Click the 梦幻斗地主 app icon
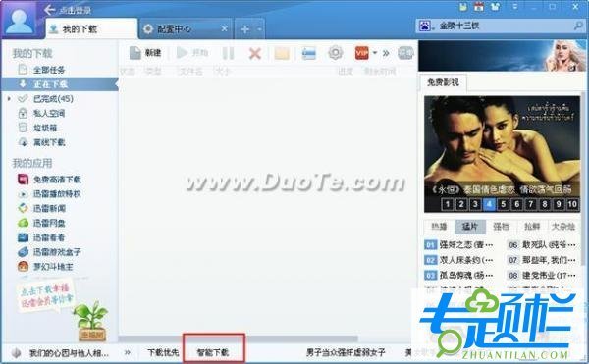589x364 pixels. (x=23, y=267)
